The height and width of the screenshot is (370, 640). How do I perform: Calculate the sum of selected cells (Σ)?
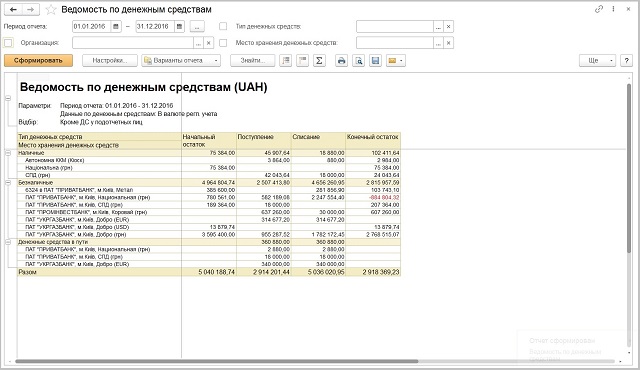coord(319,61)
